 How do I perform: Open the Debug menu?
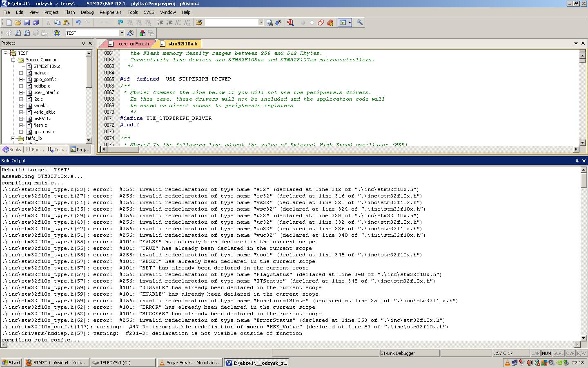tap(87, 12)
